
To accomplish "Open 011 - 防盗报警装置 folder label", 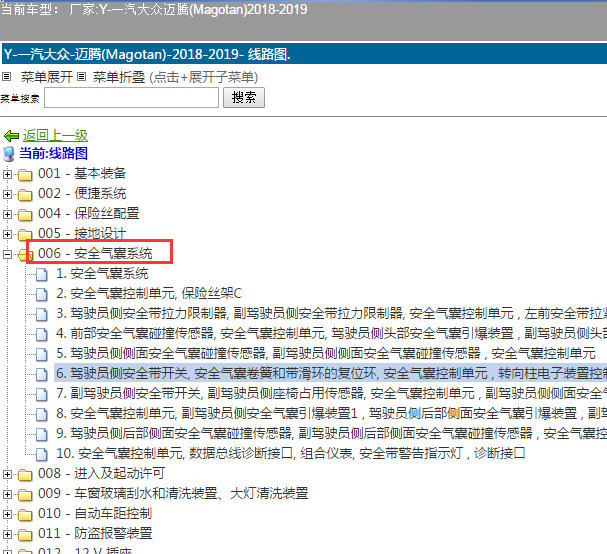I will pos(95,533).
